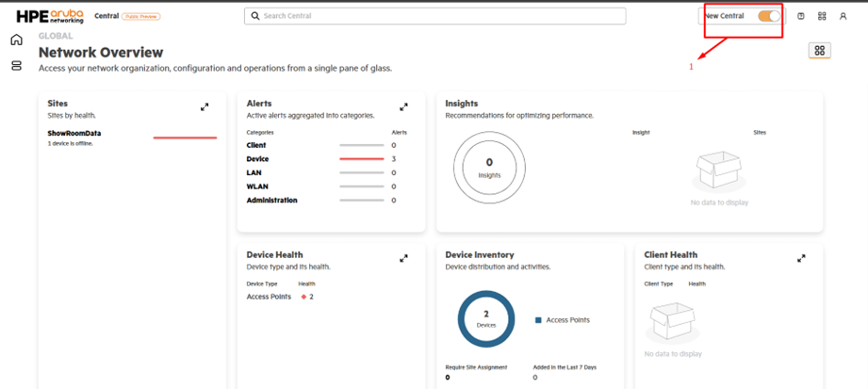868x389 pixels.
Task: Click the Insights card title
Action: pyautogui.click(x=462, y=104)
